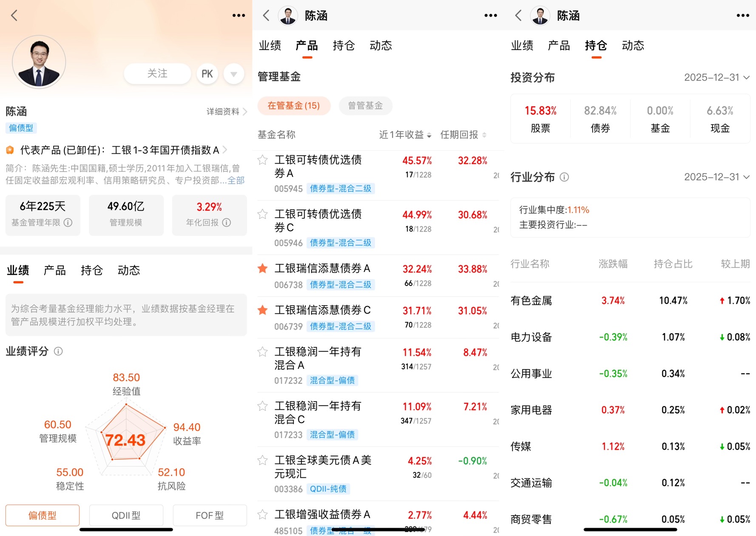Open 详细资料 details chevron
The height and width of the screenshot is (536, 756).
[227, 111]
